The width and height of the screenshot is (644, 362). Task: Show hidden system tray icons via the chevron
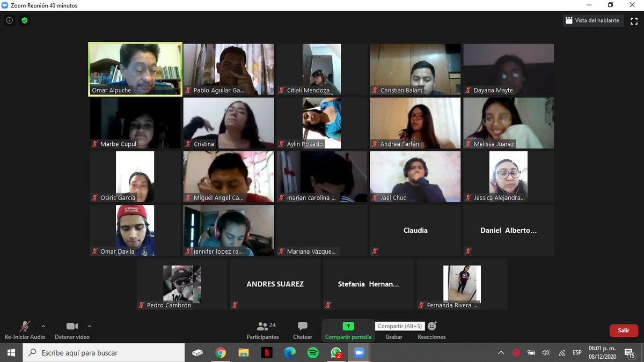click(501, 353)
